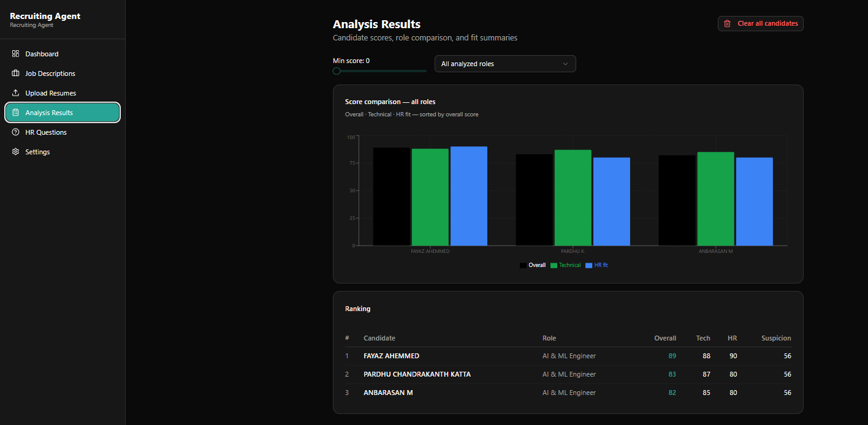This screenshot has height=425, width=868.
Task: Click FAYAZ AHEMMED's Overall bar in chart
Action: (x=391, y=197)
